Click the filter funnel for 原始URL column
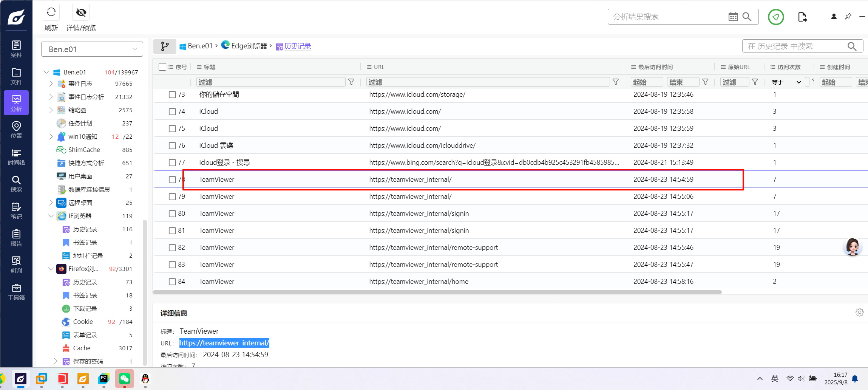868x390 pixels. tap(755, 82)
